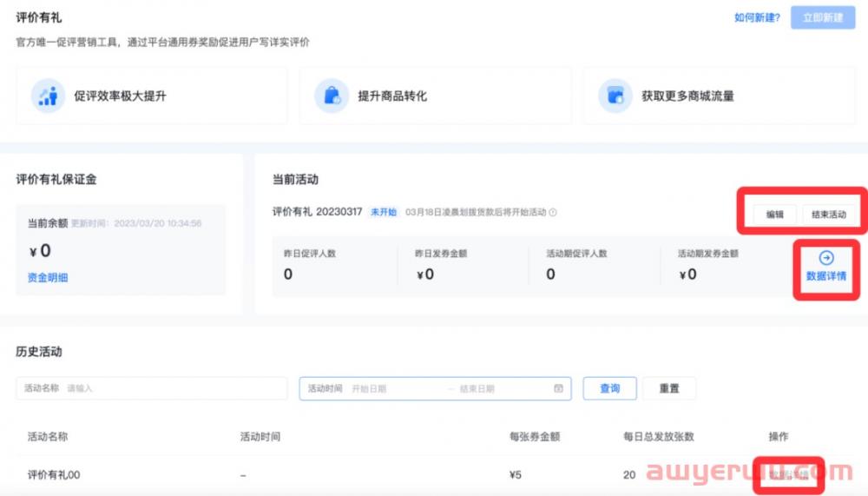Open the calendar icon in the 活动时间 field
868x496 pixels.
click(558, 388)
